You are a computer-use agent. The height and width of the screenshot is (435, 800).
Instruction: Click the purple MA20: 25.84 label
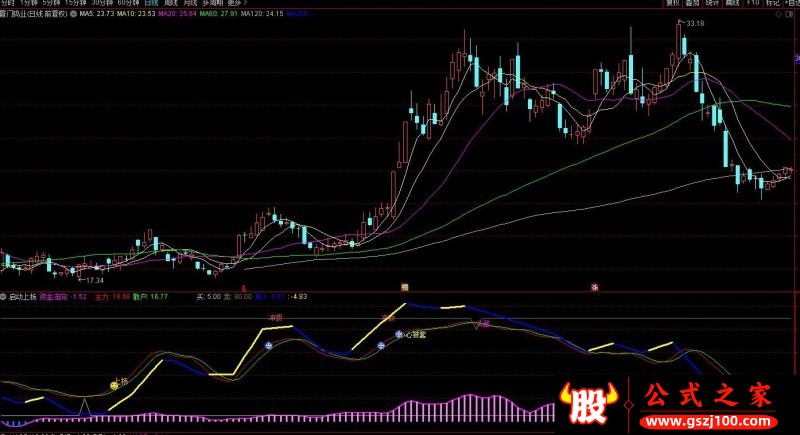tap(177, 14)
